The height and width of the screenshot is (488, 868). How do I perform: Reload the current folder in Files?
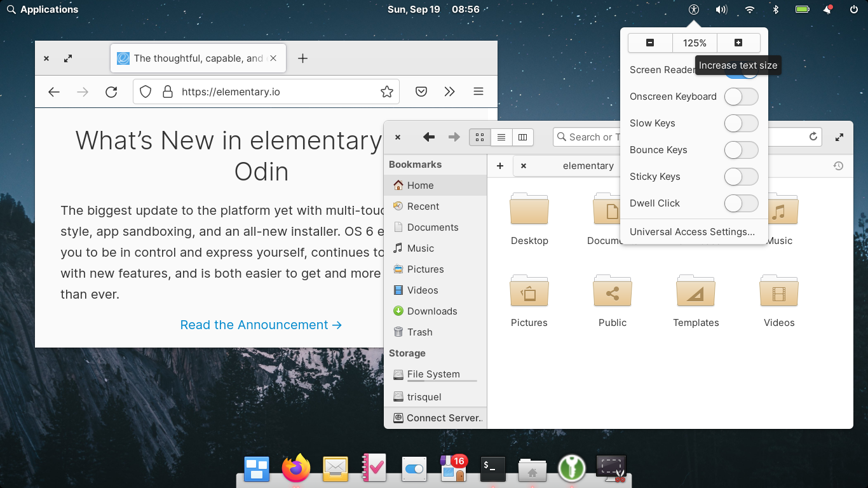pos(813,137)
